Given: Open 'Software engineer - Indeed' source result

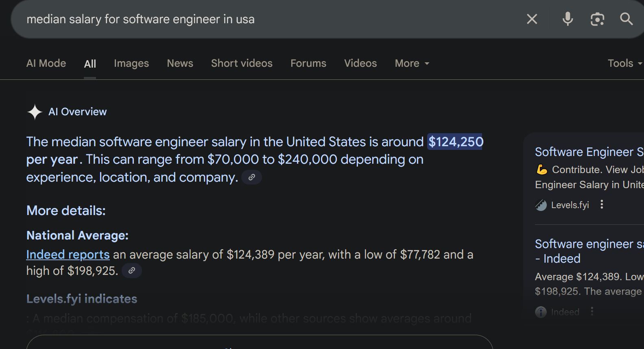Looking at the screenshot, I should (x=589, y=251).
